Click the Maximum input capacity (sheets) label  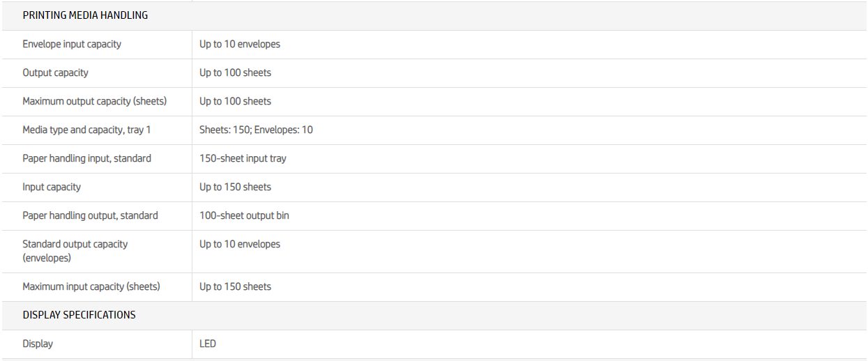91,286
